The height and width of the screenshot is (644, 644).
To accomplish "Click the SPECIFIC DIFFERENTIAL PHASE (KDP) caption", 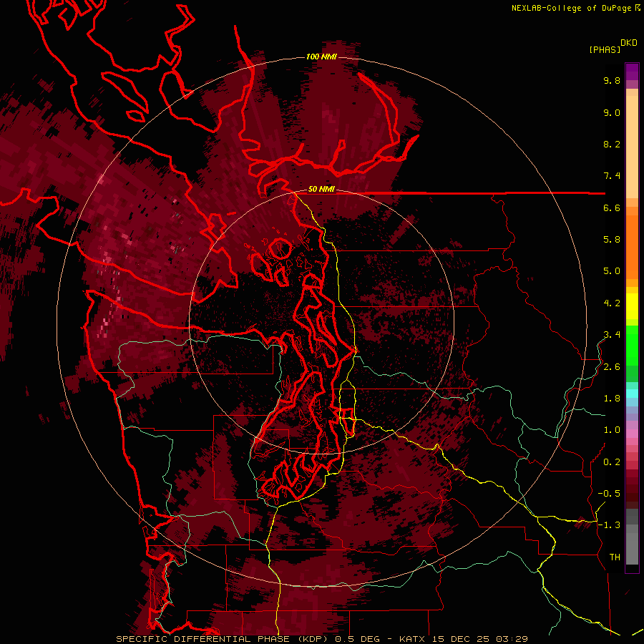I will click(224, 639).
